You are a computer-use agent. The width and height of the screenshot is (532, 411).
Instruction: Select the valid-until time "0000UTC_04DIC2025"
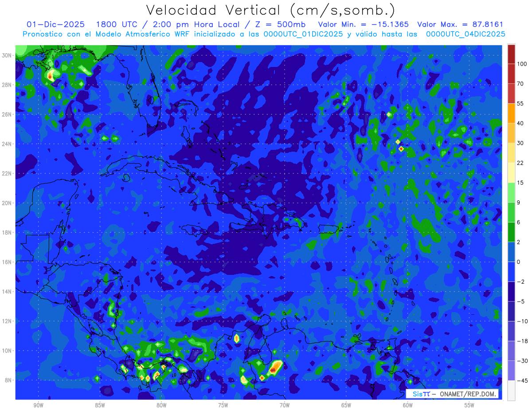click(x=465, y=34)
